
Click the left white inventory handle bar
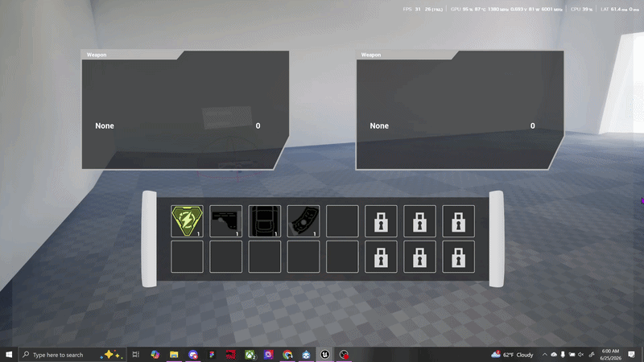pyautogui.click(x=149, y=239)
